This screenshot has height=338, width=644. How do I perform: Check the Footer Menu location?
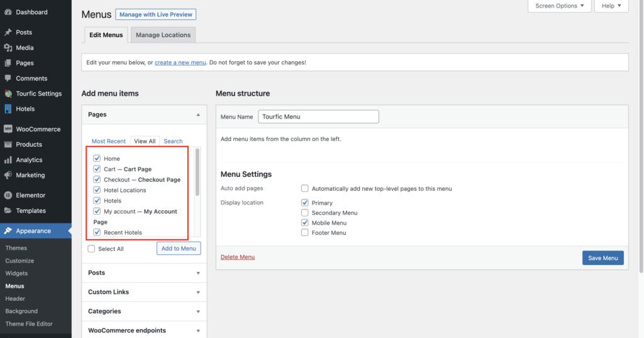click(305, 232)
